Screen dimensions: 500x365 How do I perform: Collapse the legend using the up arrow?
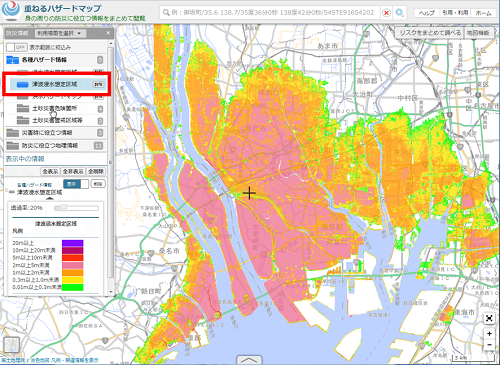[50, 199]
